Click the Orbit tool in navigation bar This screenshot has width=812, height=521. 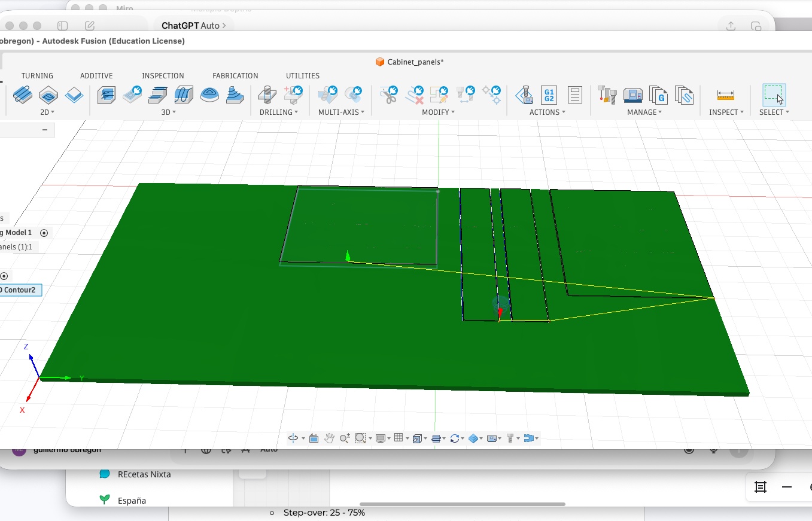tap(293, 438)
